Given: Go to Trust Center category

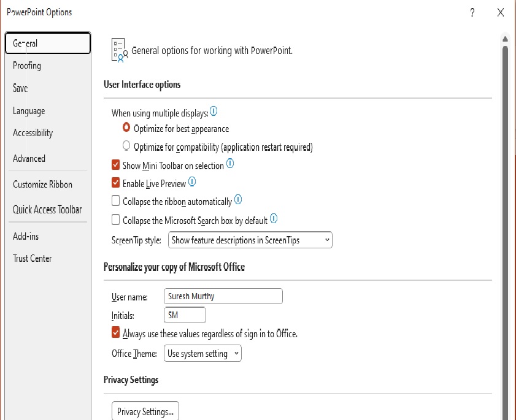Looking at the screenshot, I should [x=33, y=259].
